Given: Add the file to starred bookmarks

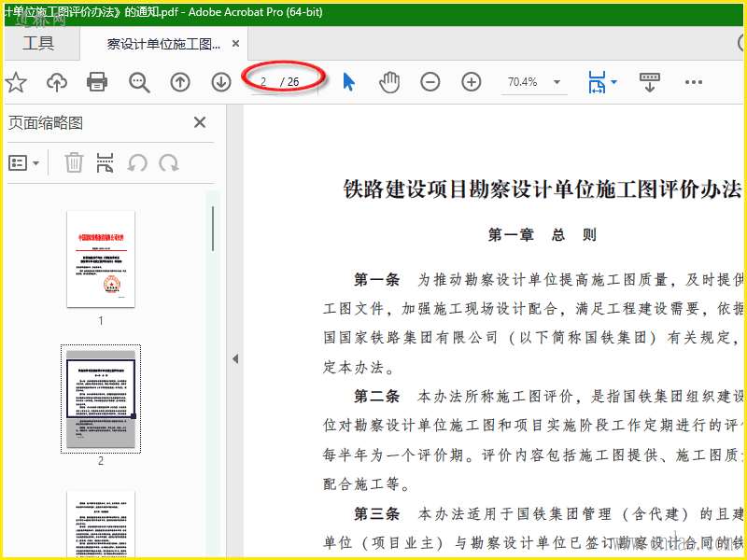Looking at the screenshot, I should [x=16, y=82].
